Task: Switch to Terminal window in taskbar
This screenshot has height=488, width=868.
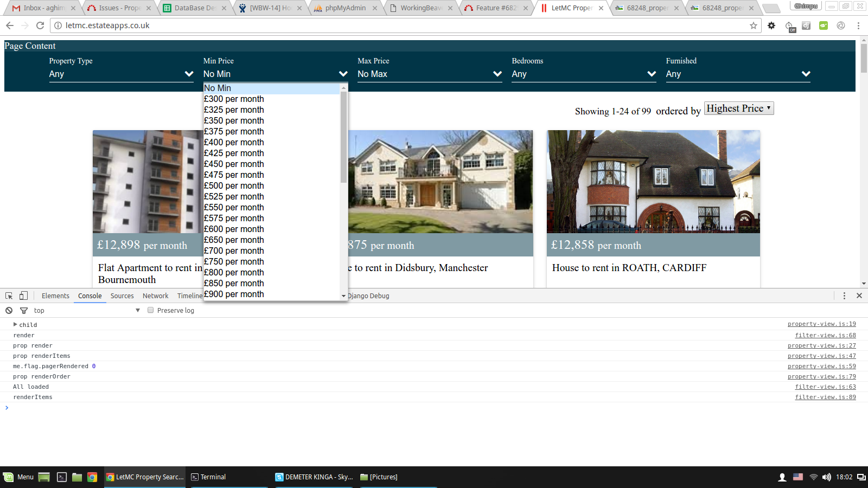Action: coord(228,477)
